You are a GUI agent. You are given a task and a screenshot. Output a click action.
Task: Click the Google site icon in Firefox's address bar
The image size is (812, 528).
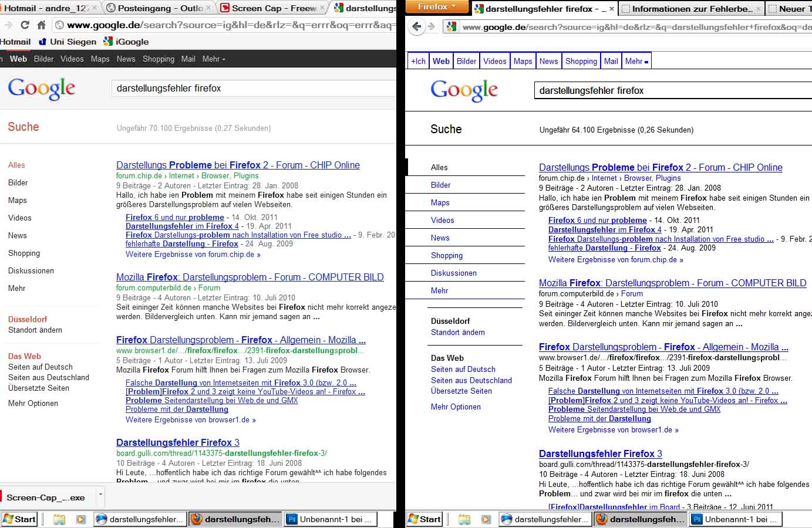(451, 26)
